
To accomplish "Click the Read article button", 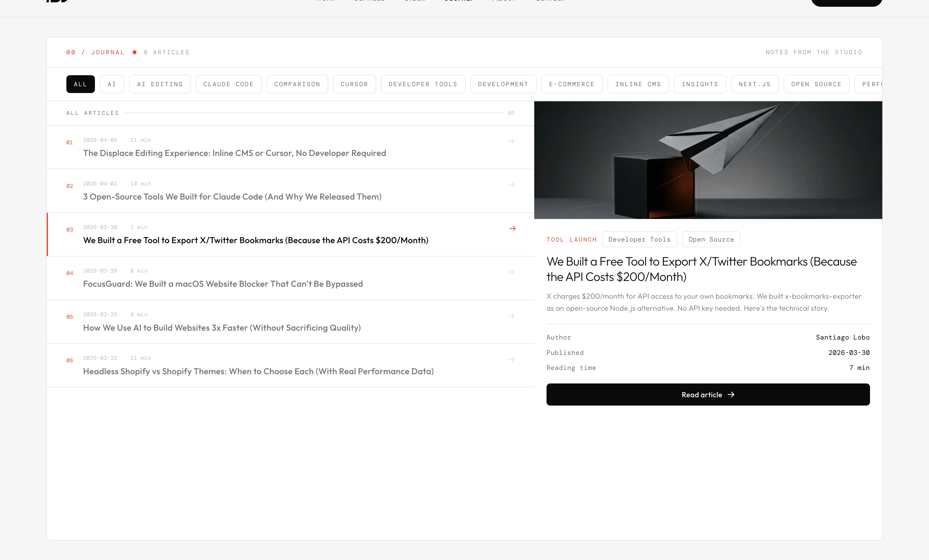I will [x=708, y=395].
